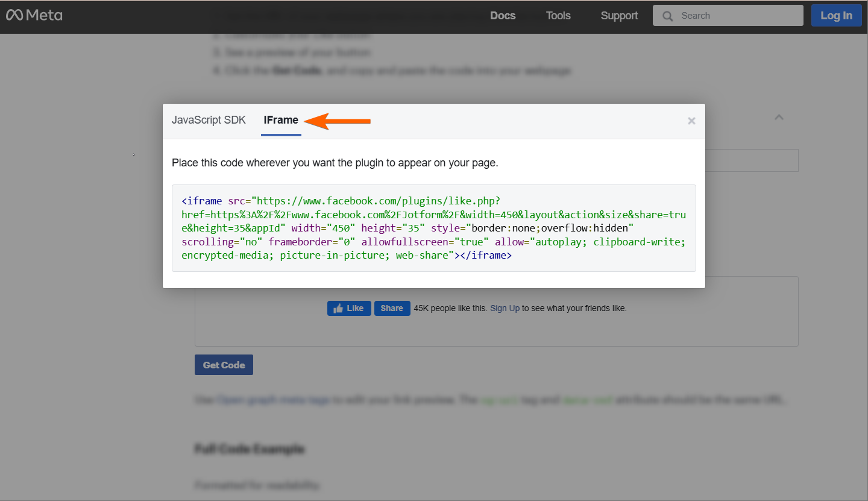The width and height of the screenshot is (868, 501).
Task: Open the Tools menu
Action: click(x=558, y=15)
